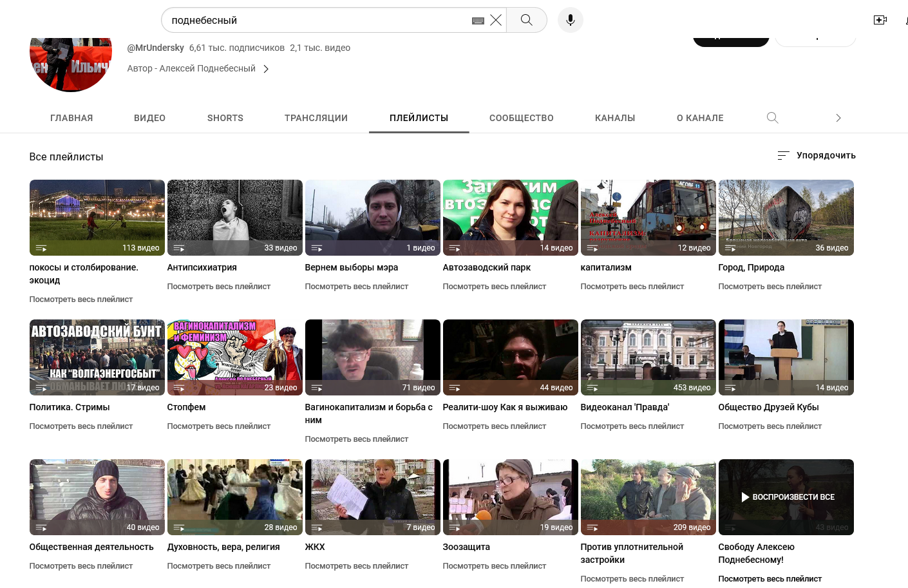Clear the search query text
Image resolution: width=908 pixels, height=588 pixels.
tap(496, 20)
